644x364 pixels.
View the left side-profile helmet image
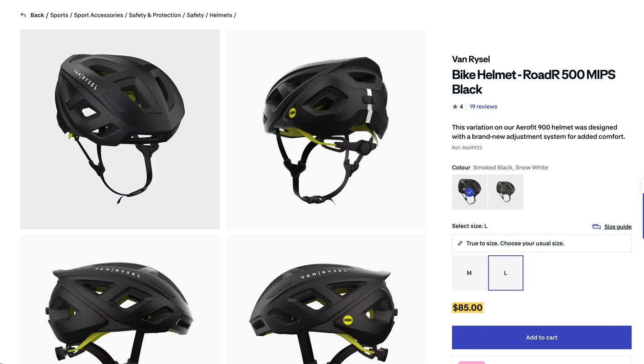point(120,300)
